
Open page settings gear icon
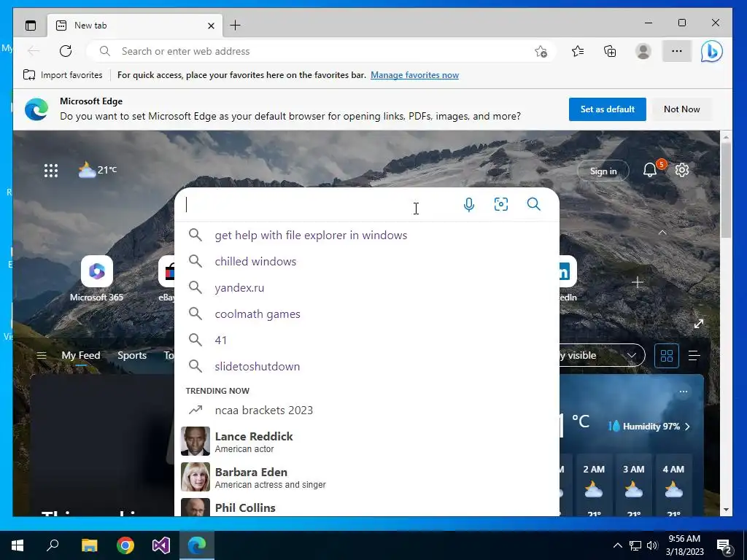[682, 170]
